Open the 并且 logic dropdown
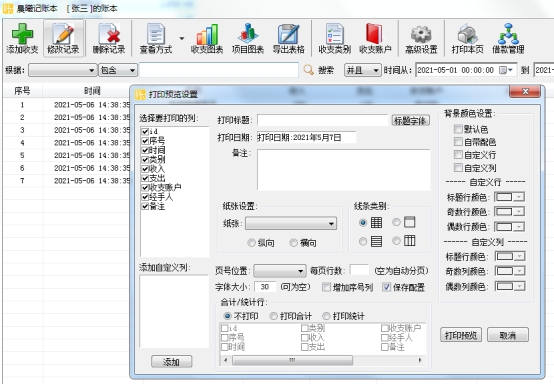The width and height of the screenshot is (554, 385). point(363,70)
